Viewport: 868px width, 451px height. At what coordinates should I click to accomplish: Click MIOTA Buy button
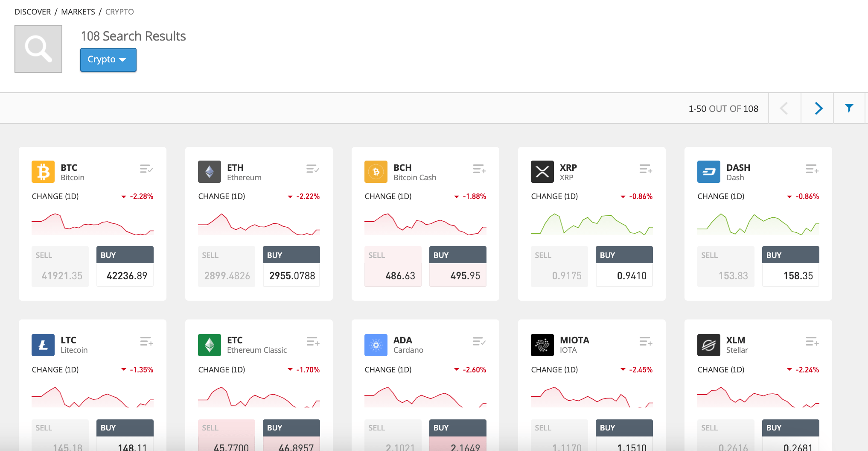pyautogui.click(x=624, y=435)
